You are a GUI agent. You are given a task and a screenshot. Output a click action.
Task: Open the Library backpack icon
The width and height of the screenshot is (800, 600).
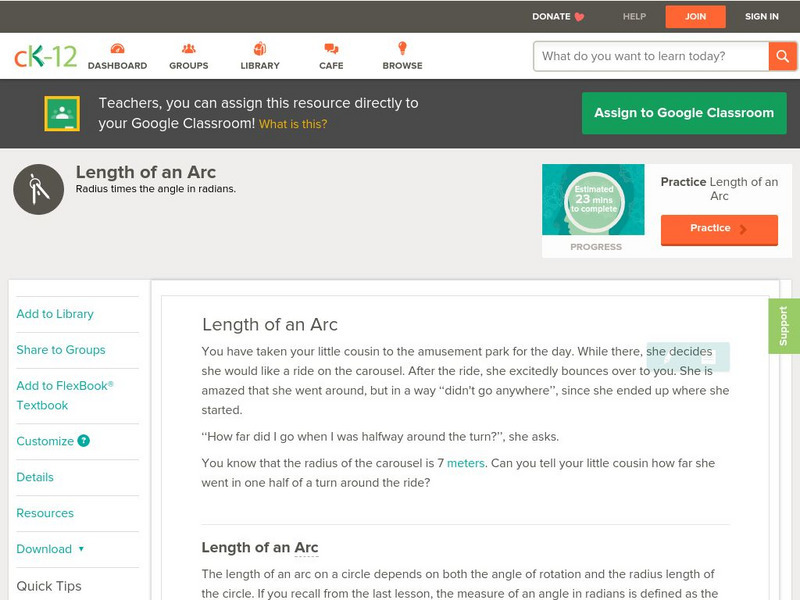260,48
